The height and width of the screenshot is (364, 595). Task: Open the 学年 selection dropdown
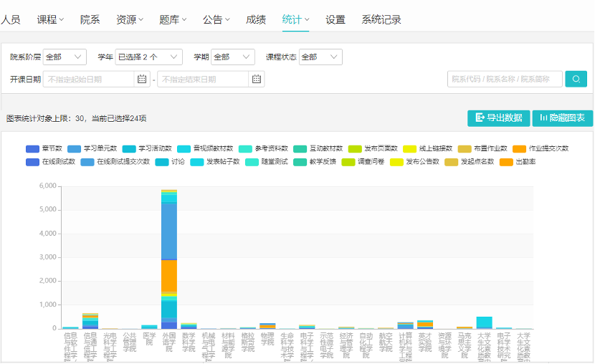[146, 57]
